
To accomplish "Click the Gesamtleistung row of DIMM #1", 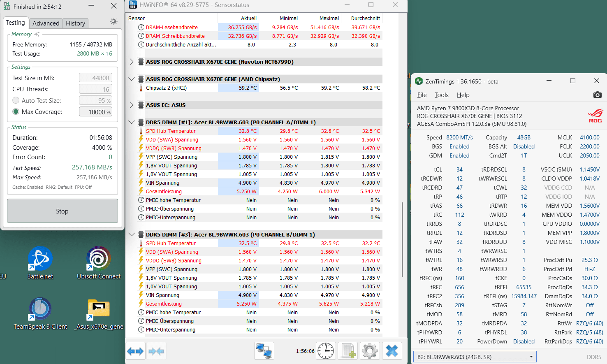I will 260,191.
